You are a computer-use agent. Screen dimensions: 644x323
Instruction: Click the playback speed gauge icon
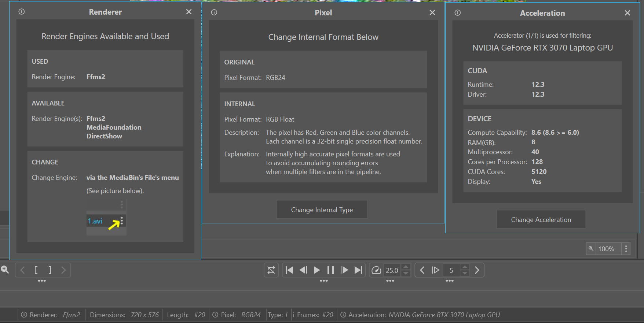click(376, 270)
